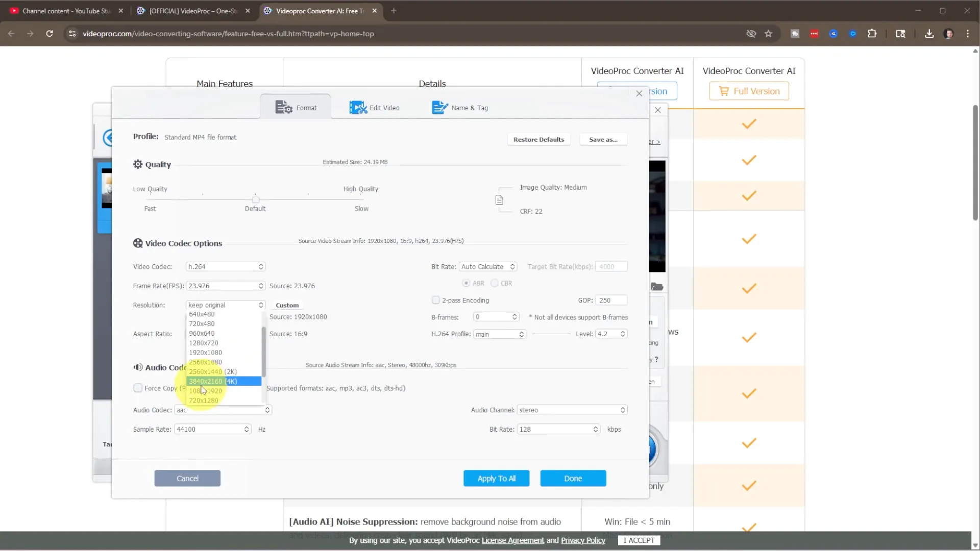Click the GOP value field
The image size is (980, 551).
(x=611, y=300)
